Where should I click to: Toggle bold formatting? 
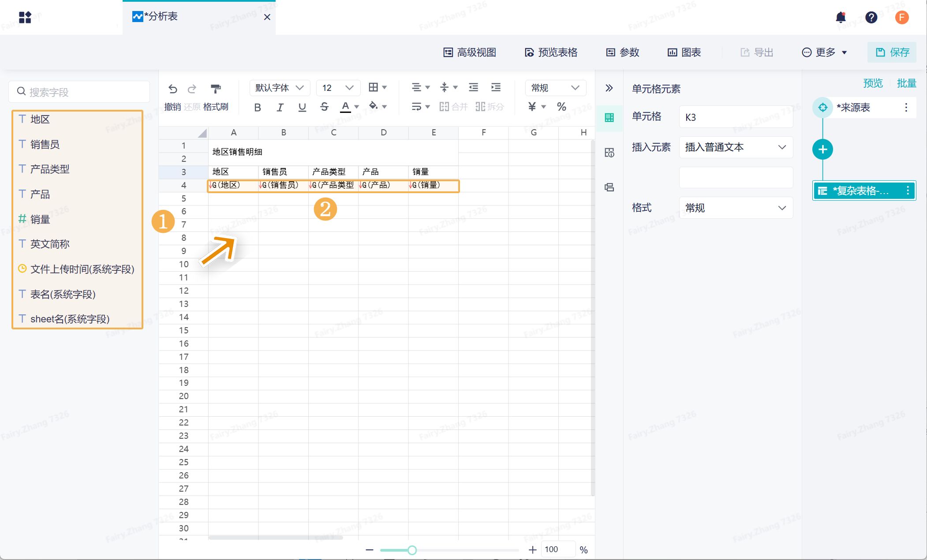[258, 107]
